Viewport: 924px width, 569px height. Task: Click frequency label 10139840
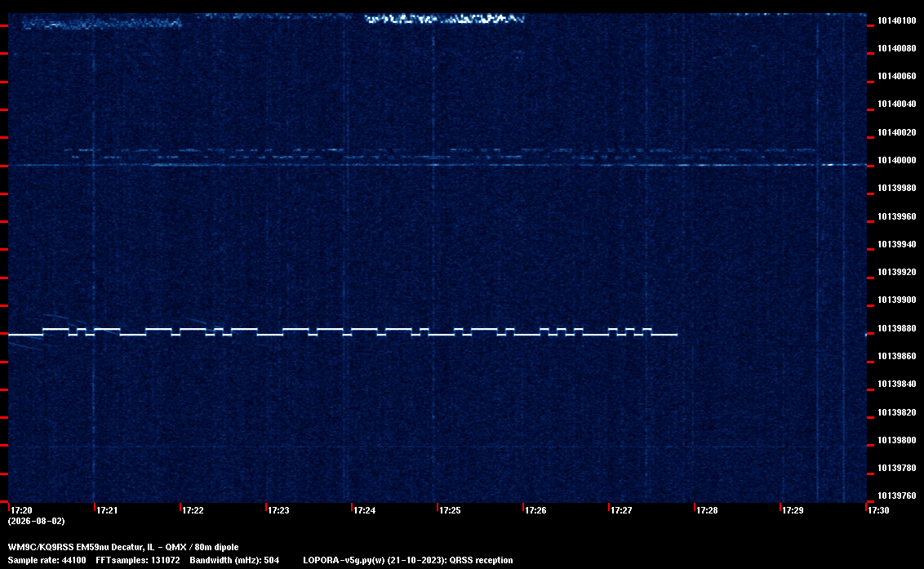click(x=897, y=383)
